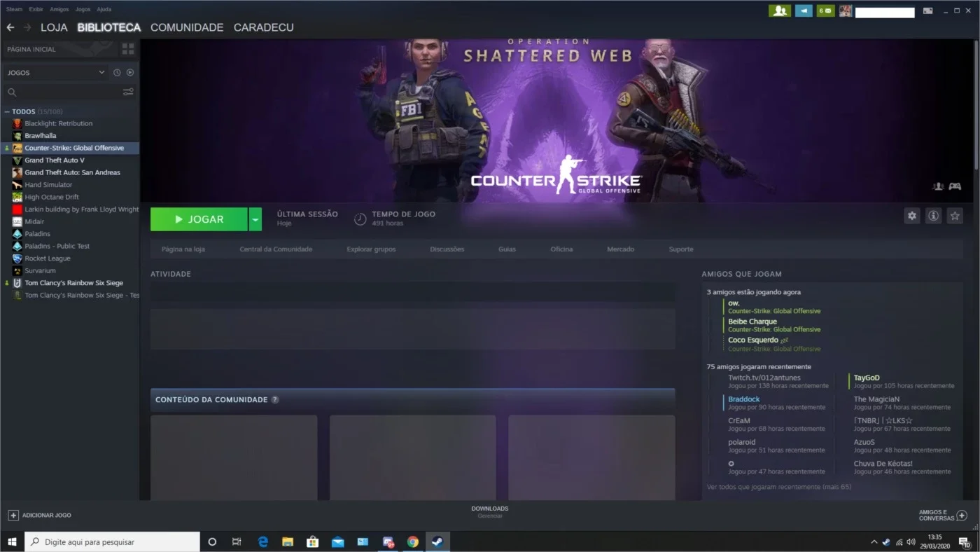
Task: Open the Steam announcements megaphone icon
Action: [x=804, y=11]
